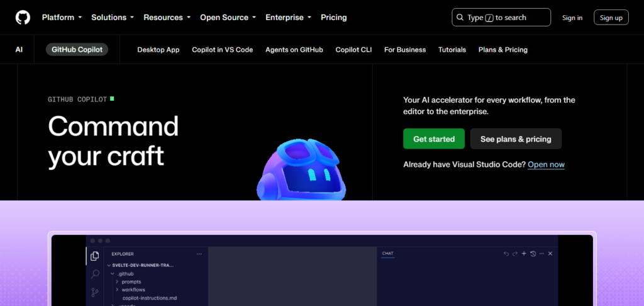The image size is (644, 306).
Task: Click the GITHUB COPILOT label above heading
Action: pyautogui.click(x=77, y=99)
